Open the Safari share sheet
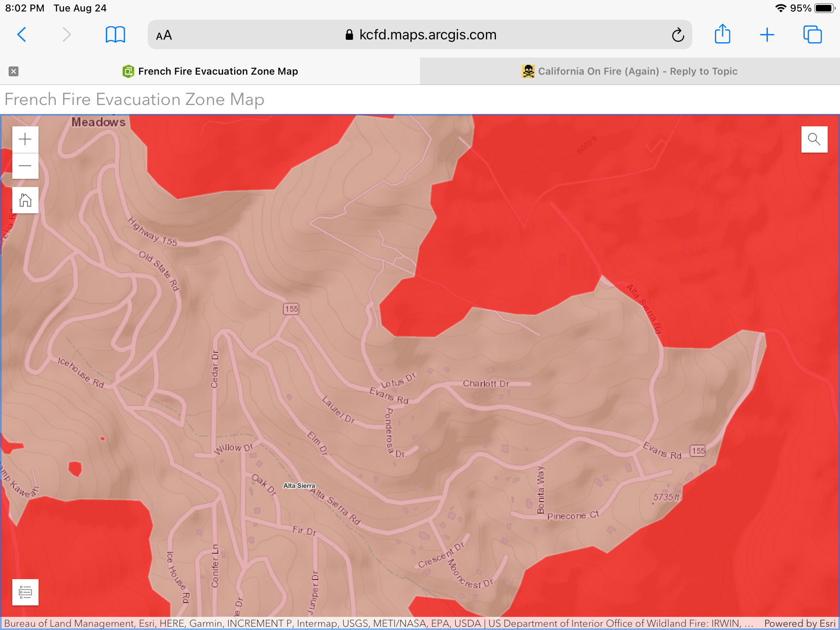This screenshot has height=630, width=840. point(722,34)
